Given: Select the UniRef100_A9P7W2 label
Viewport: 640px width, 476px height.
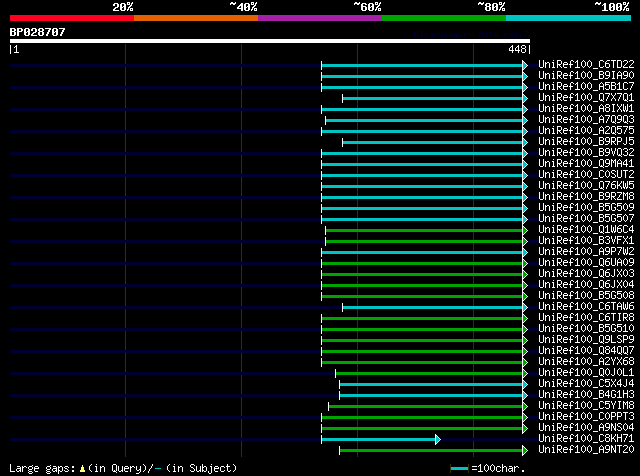Looking at the screenshot, I should 586,252.
